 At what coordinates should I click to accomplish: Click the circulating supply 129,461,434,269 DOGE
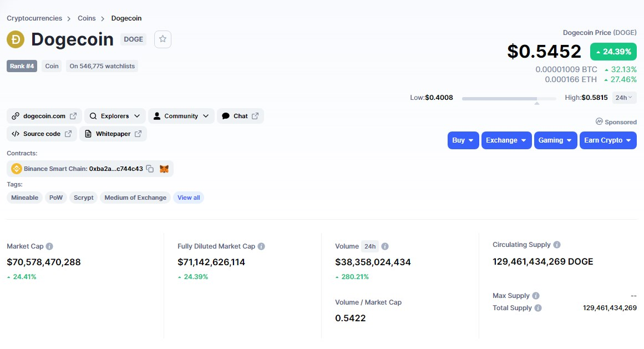(543, 261)
